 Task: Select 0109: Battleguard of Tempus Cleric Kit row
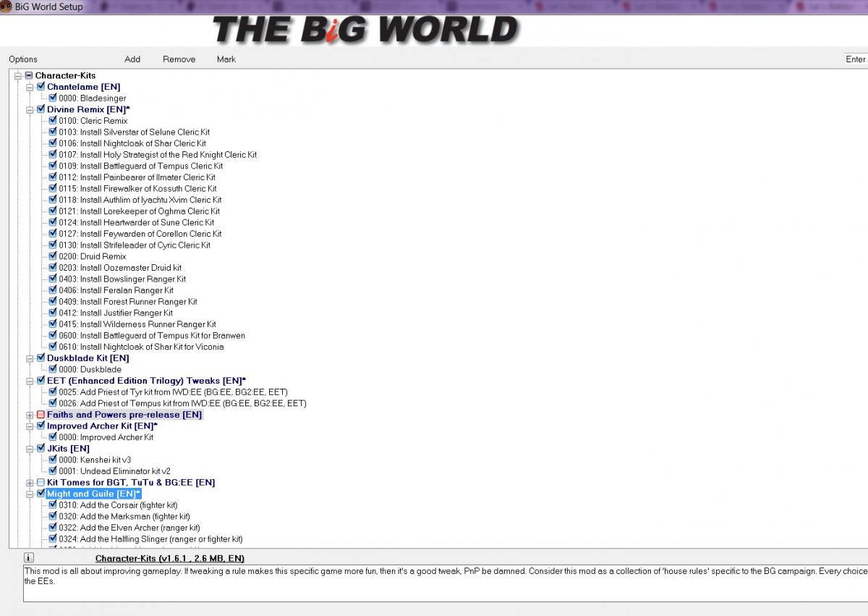pyautogui.click(x=141, y=166)
